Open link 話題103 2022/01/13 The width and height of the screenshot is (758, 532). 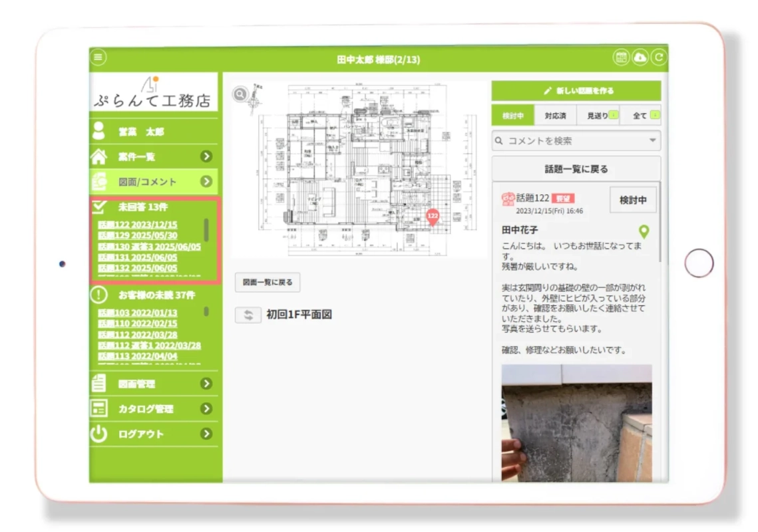138,313
